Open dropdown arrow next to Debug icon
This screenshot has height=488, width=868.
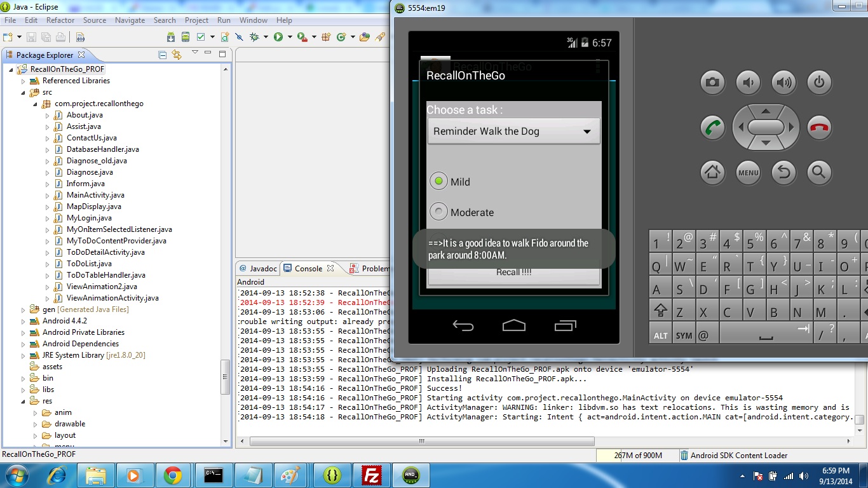point(266,37)
